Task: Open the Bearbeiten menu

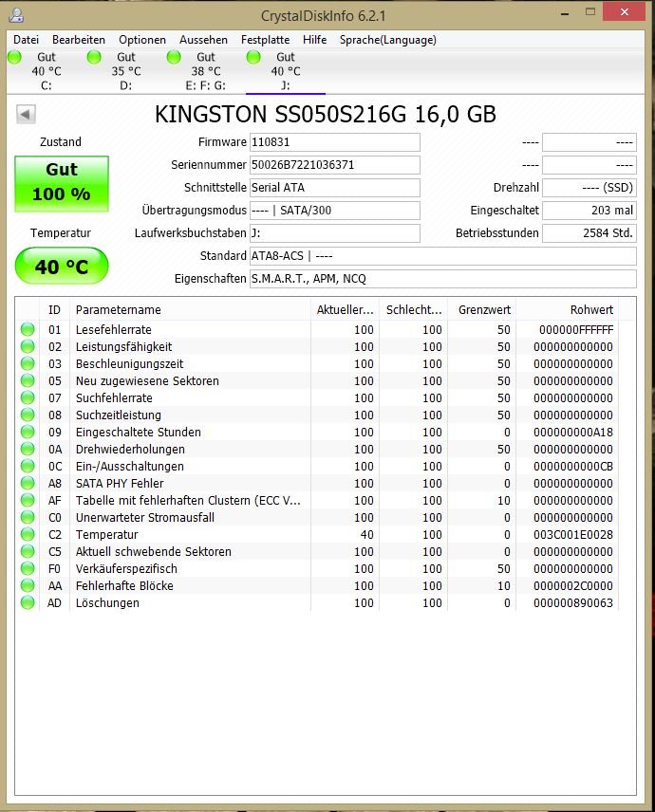Action: (x=79, y=40)
